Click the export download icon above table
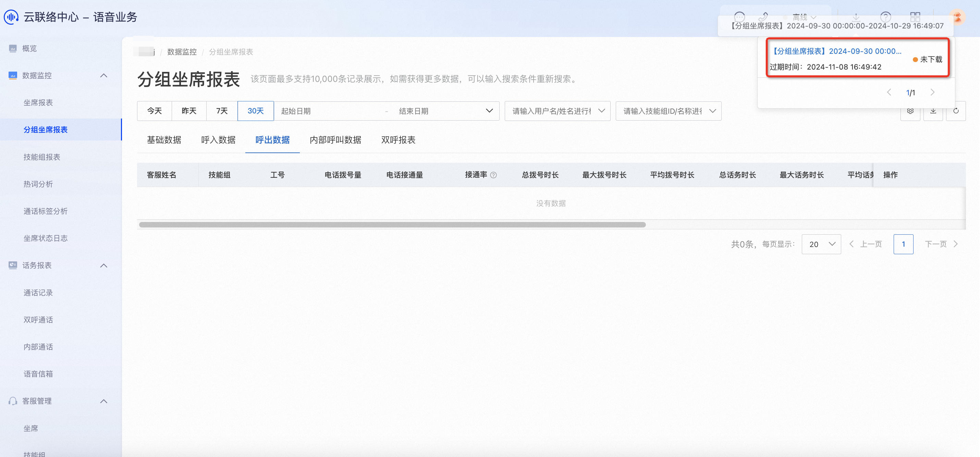980x457 pixels. [x=933, y=111]
